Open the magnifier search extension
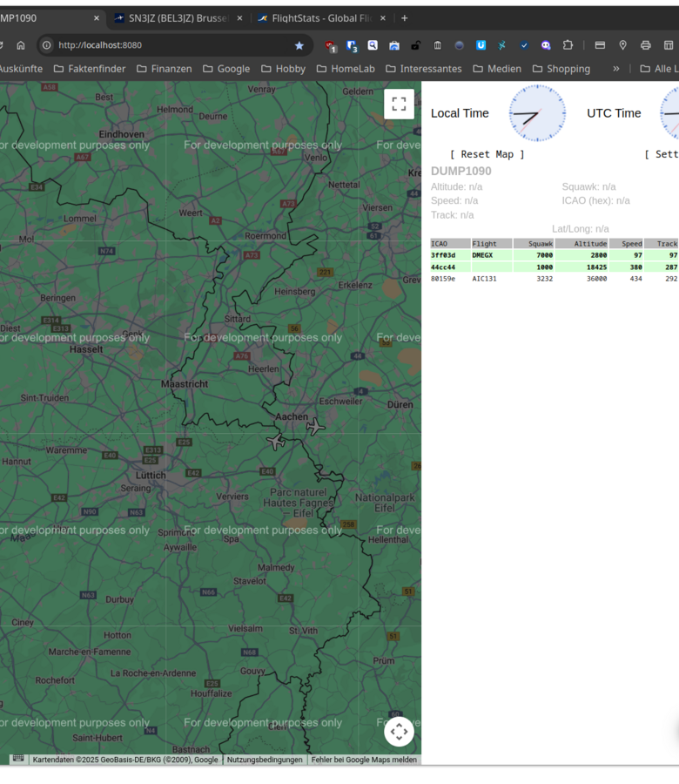 [373, 45]
